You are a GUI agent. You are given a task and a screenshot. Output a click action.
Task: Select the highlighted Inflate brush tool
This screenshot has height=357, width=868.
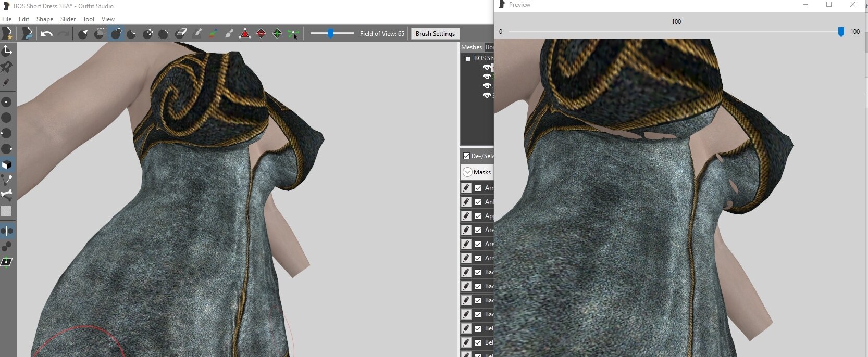coord(116,34)
